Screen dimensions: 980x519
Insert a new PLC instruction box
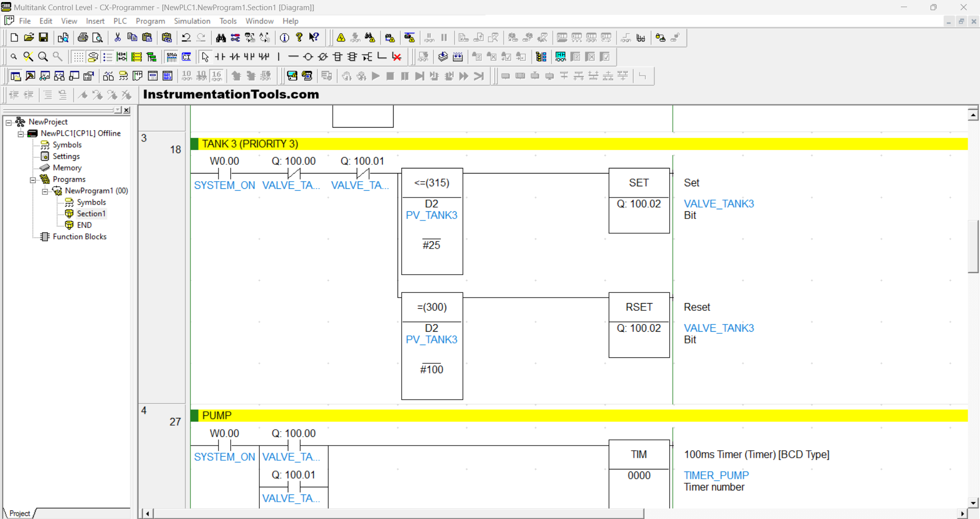tap(338, 57)
